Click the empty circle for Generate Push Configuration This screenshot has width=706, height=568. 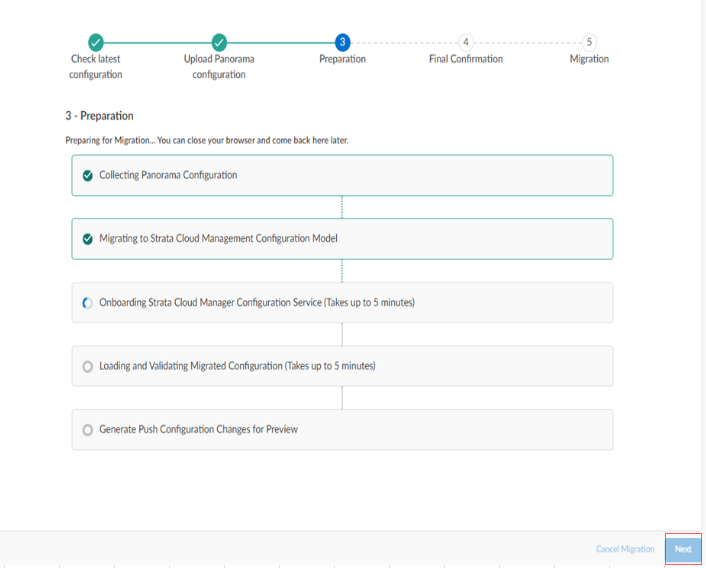(x=88, y=430)
